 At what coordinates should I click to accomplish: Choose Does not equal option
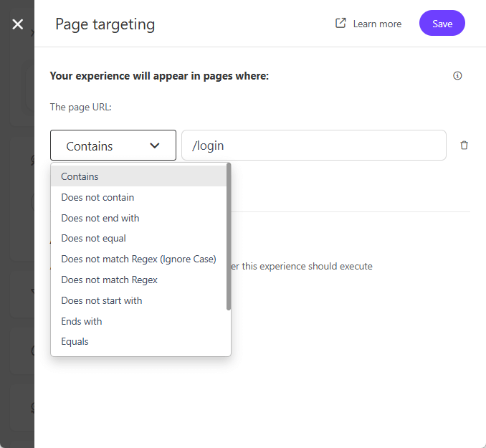click(x=138, y=238)
